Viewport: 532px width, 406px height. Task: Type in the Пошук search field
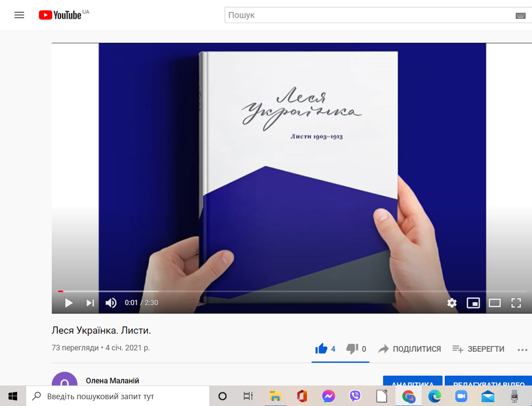tap(365, 15)
